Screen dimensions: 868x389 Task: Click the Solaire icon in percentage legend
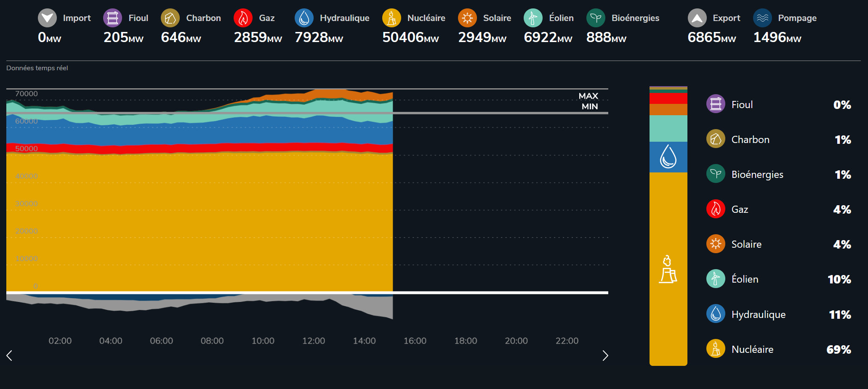pos(716,244)
